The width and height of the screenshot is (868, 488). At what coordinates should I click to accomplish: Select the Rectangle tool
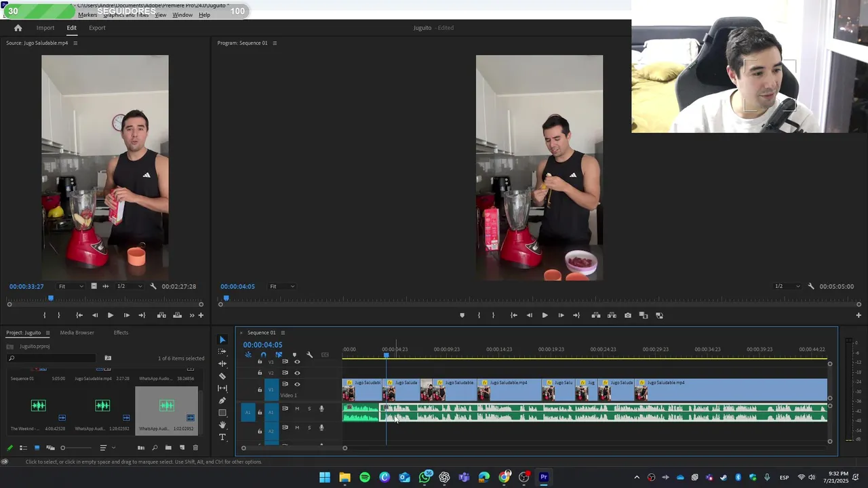[222, 413]
